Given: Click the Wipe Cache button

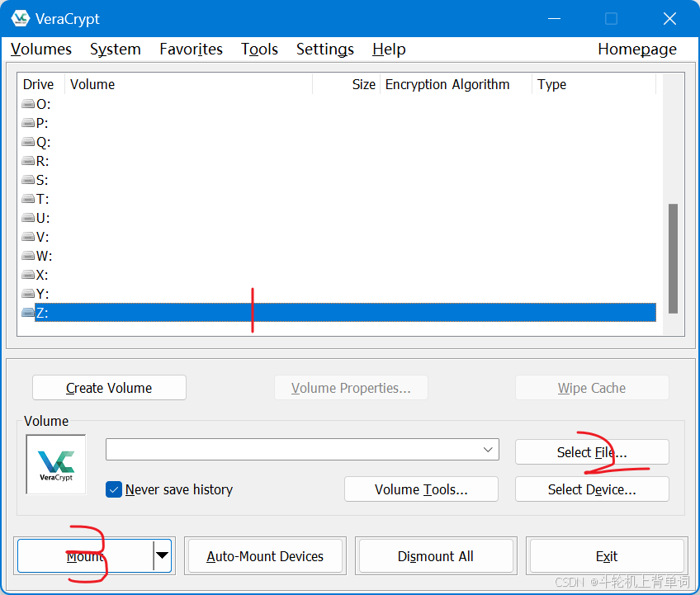Looking at the screenshot, I should [x=592, y=387].
